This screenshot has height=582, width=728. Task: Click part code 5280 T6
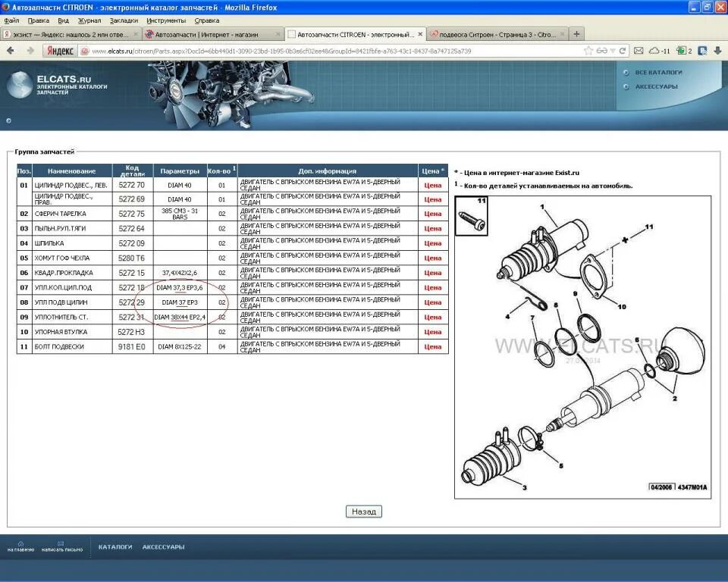coord(131,258)
